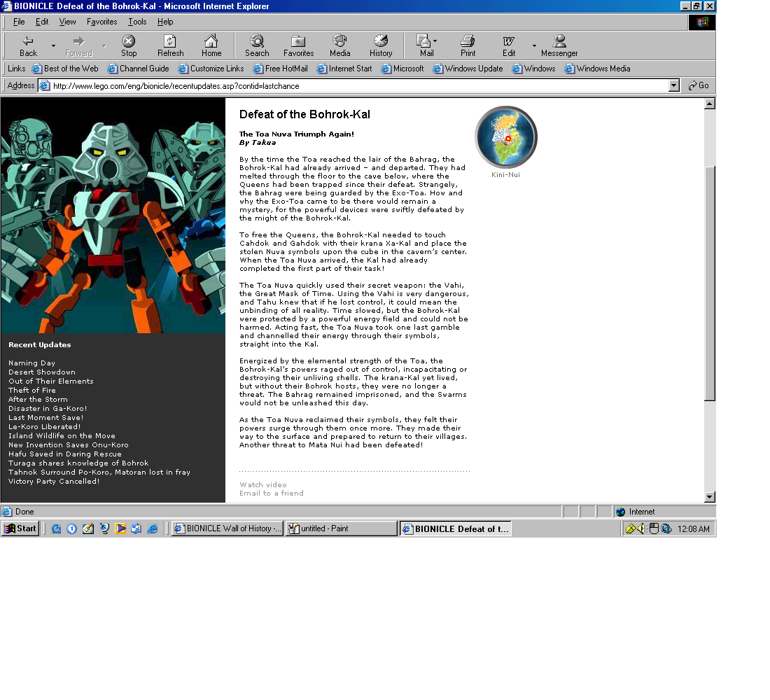Open the Microsoft links bar item

402,69
